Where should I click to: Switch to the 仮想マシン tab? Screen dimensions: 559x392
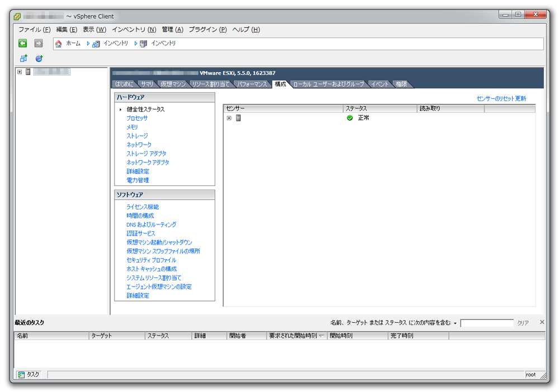pyautogui.click(x=173, y=84)
